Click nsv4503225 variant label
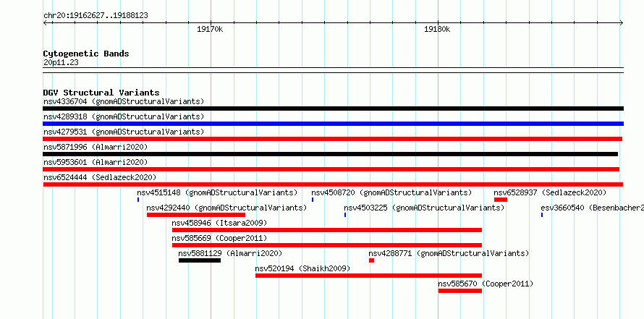This screenshot has height=319, width=644. pos(424,208)
